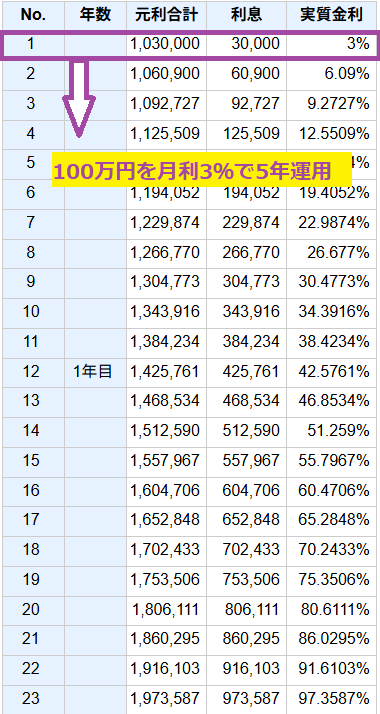Screen dimensions: 380x714
Task: Click the rate cell 65.2848%
Action: pos(332,520)
